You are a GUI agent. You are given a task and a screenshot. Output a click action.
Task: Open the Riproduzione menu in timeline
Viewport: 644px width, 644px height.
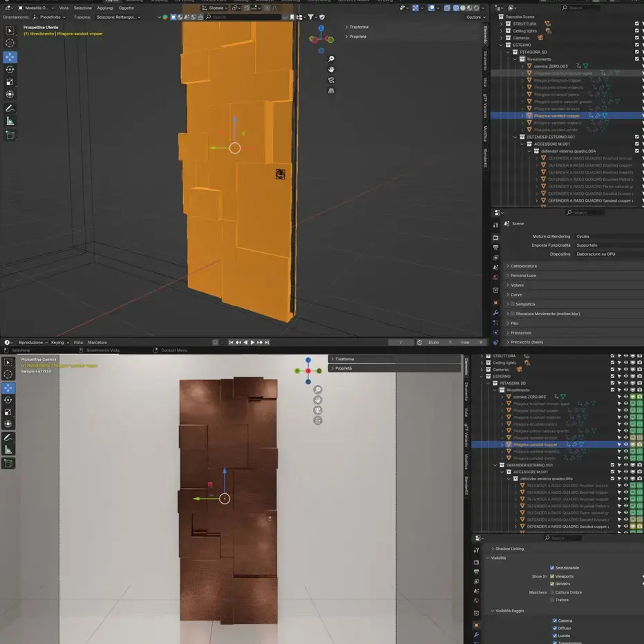click(x=33, y=343)
